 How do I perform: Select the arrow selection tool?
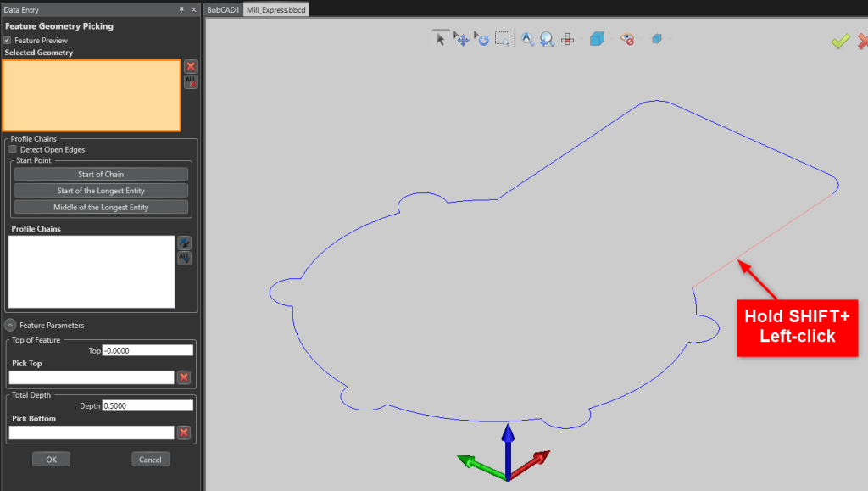tap(440, 38)
